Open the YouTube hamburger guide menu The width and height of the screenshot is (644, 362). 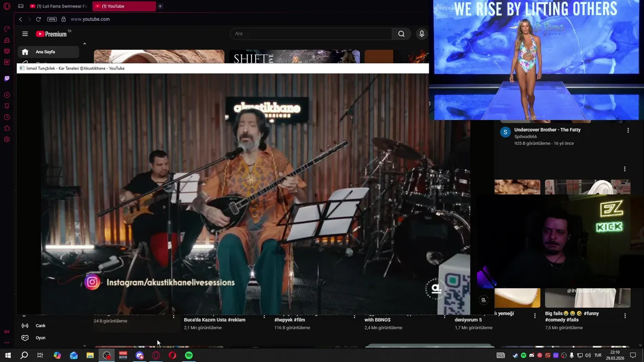coord(25,34)
